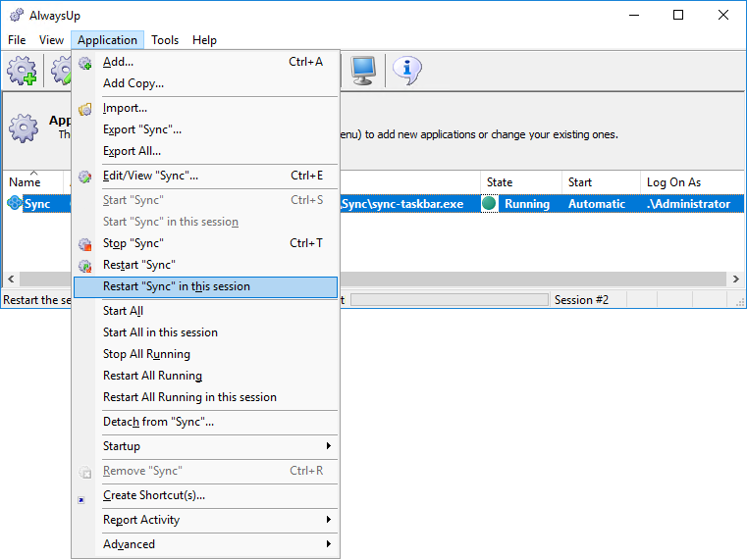747x560 pixels.
Task: Choose Add... from the Application menu
Action: tap(206, 62)
